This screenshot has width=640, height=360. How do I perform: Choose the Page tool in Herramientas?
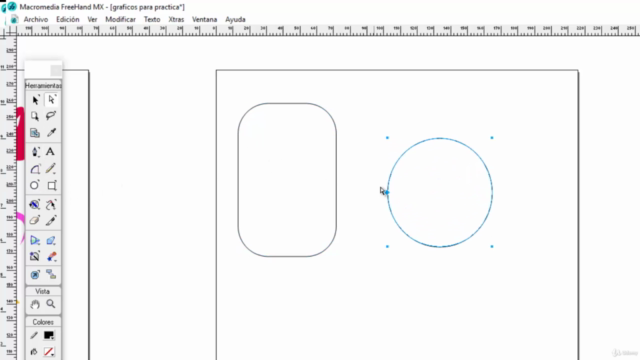coord(35,116)
